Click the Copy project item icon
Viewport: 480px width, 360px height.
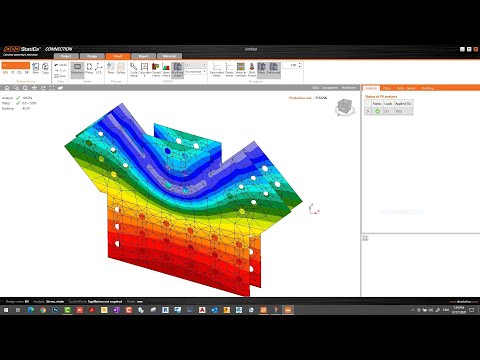point(45,68)
